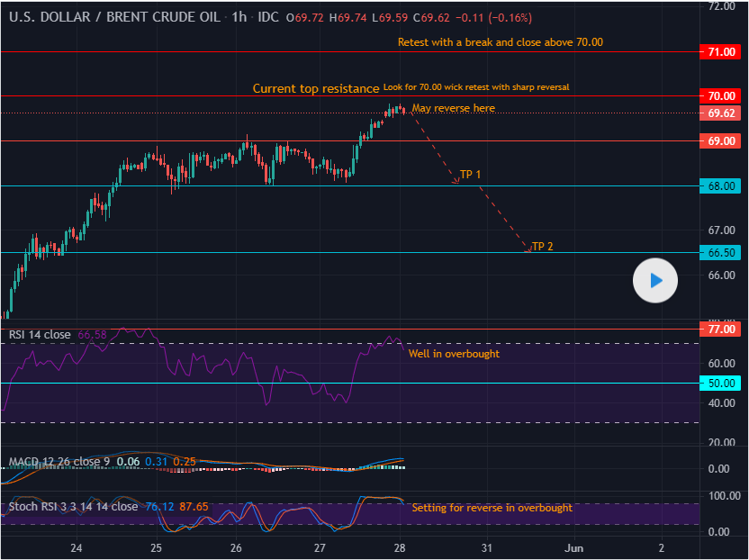Select the 'May reverse here' text note

[x=453, y=109]
